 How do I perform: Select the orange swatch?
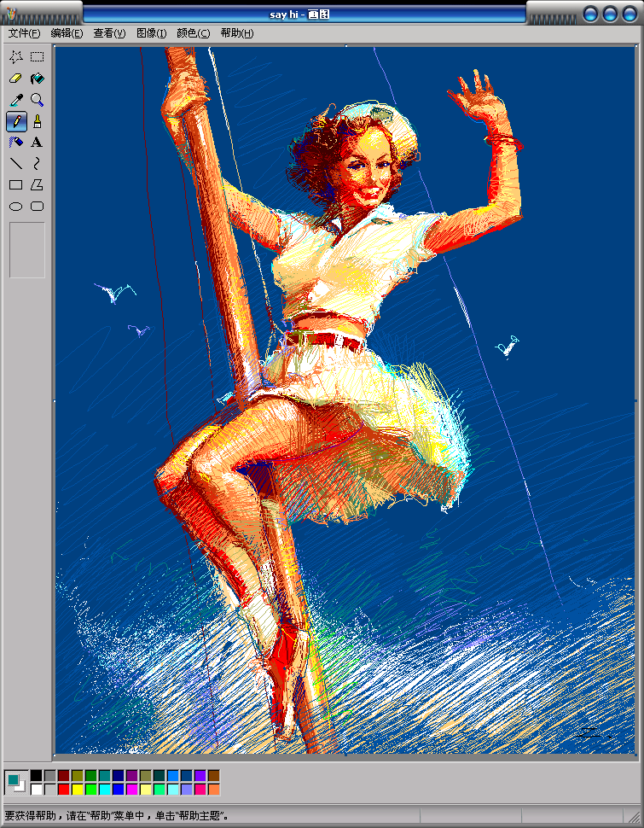pos(214,790)
